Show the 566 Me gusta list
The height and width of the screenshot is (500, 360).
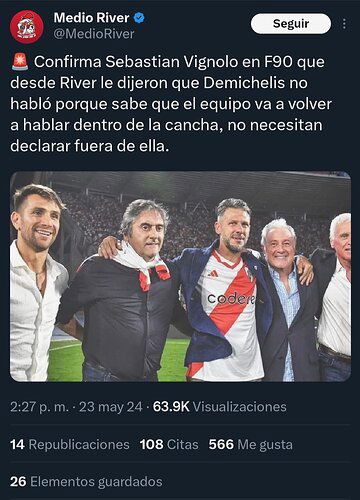tap(251, 444)
